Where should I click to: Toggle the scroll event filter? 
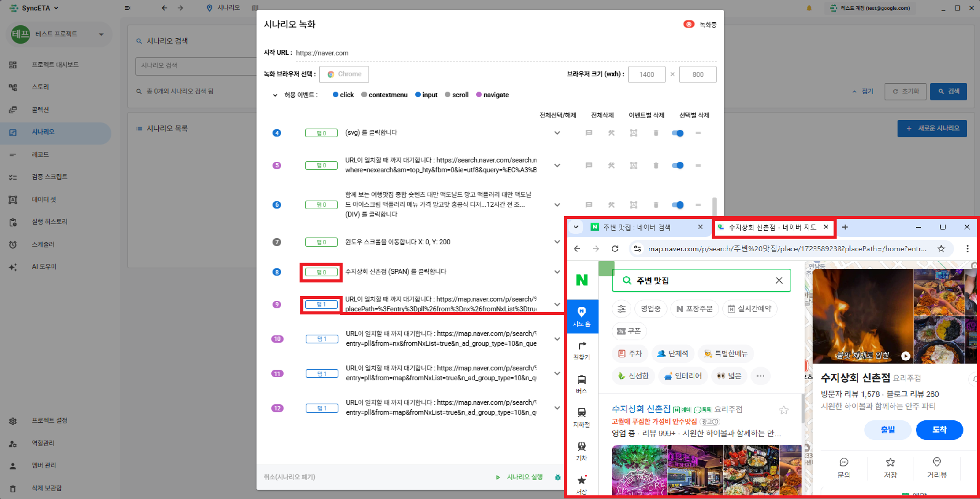point(456,95)
